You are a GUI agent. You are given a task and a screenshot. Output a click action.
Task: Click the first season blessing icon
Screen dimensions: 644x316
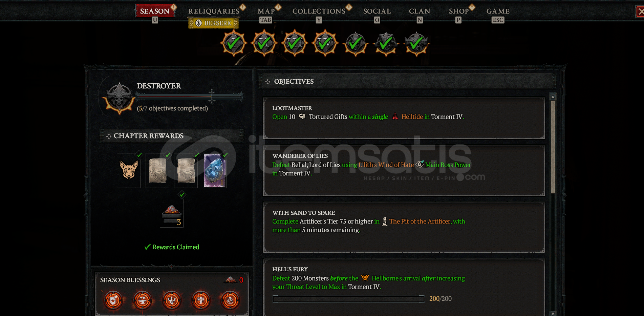point(113,300)
